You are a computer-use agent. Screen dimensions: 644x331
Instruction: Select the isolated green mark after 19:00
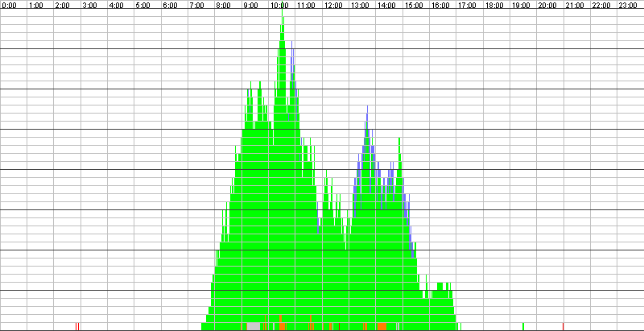coord(523,326)
